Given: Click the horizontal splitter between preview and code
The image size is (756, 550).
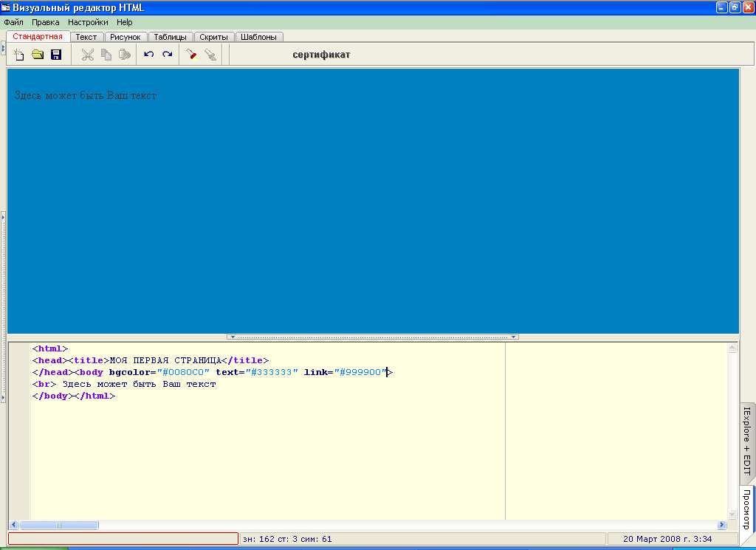Looking at the screenshot, I should [373, 337].
